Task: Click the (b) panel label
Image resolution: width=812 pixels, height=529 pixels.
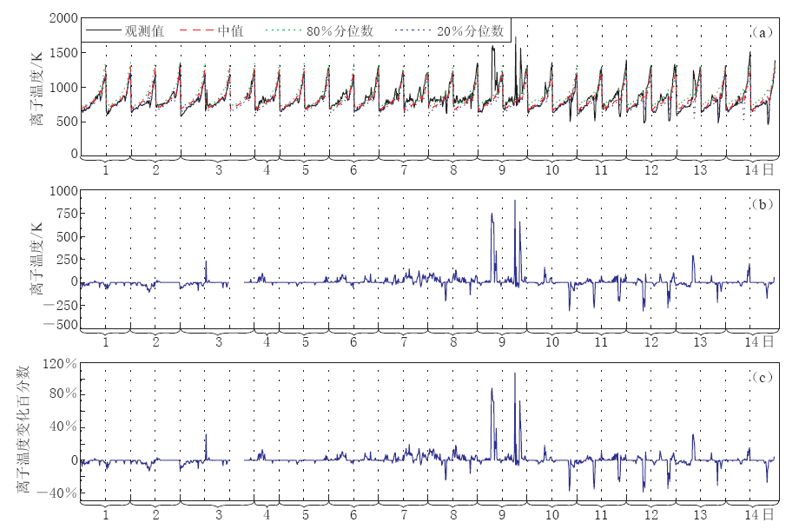Action: [x=762, y=205]
